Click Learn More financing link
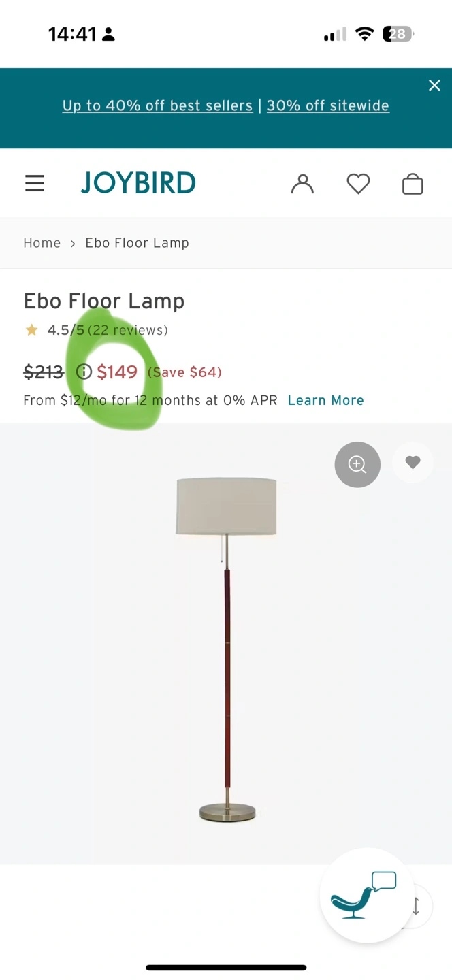452x980 pixels. click(x=325, y=400)
